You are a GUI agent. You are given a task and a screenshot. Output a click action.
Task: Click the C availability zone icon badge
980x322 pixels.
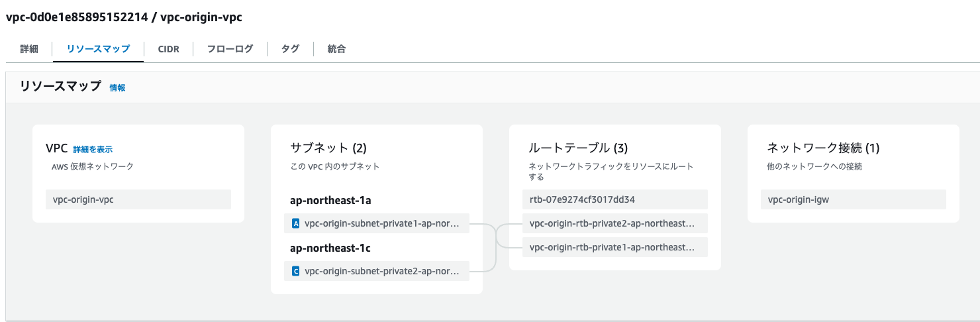(295, 271)
